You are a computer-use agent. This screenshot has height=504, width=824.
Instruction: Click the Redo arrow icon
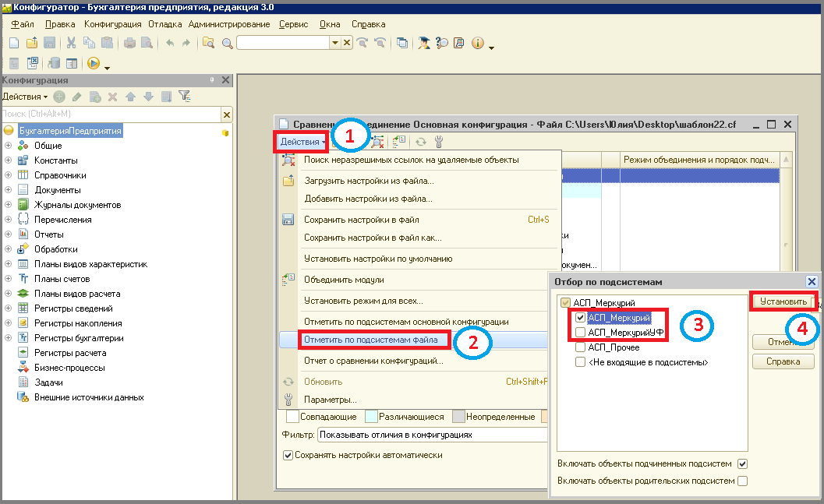(186, 43)
